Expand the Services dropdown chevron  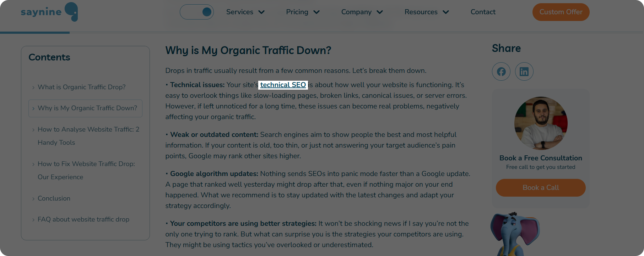pyautogui.click(x=261, y=12)
